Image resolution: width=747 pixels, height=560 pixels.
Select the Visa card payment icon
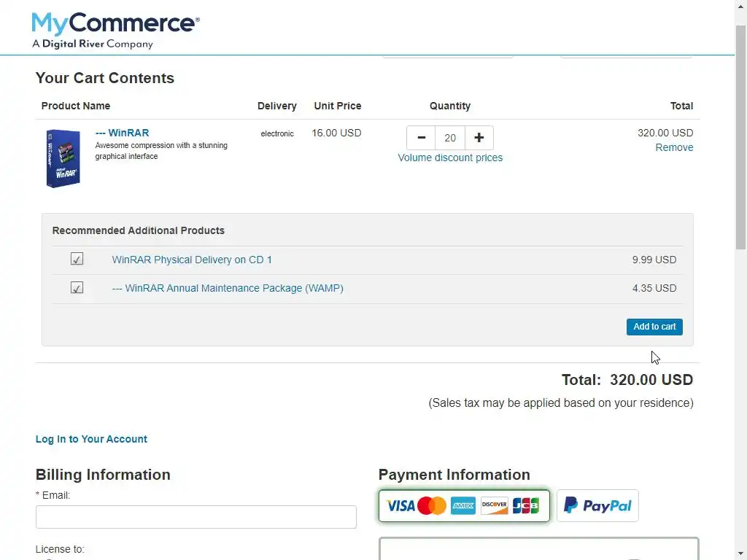(400, 506)
